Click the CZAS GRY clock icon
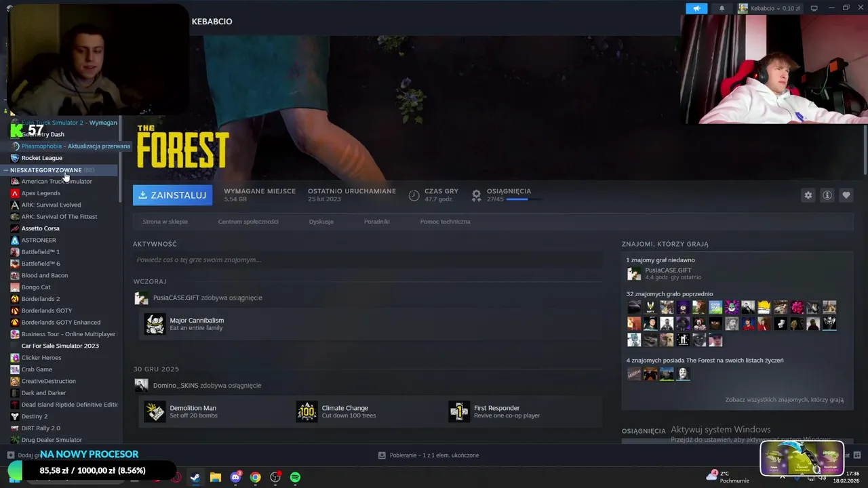This screenshot has height=488, width=868. 414,195
